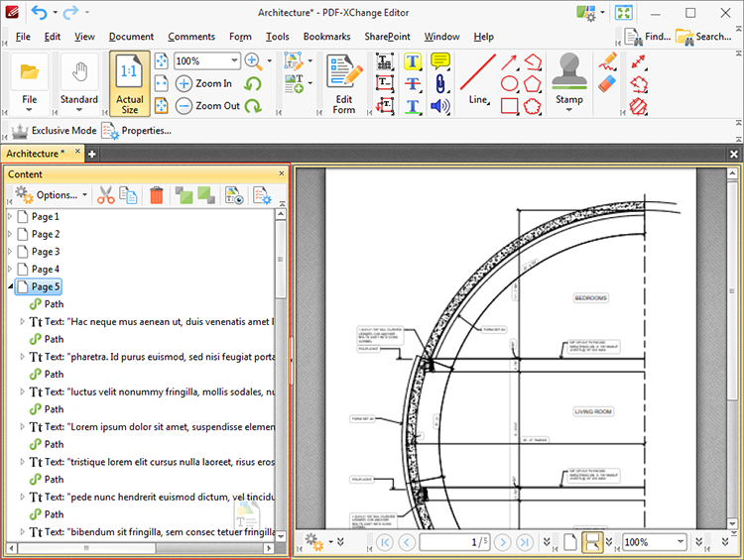Select the Edit Form tool

click(344, 84)
